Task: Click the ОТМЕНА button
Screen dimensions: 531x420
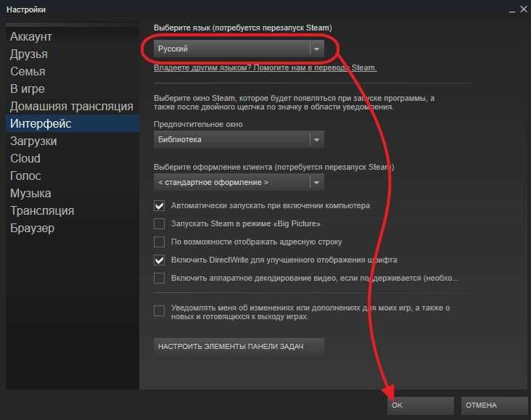Action: [x=495, y=405]
